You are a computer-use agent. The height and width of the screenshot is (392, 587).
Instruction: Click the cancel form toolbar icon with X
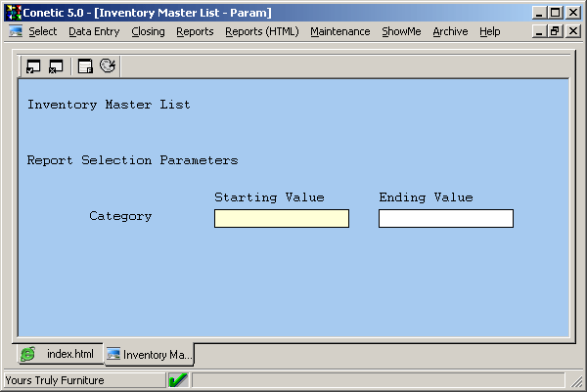56,66
